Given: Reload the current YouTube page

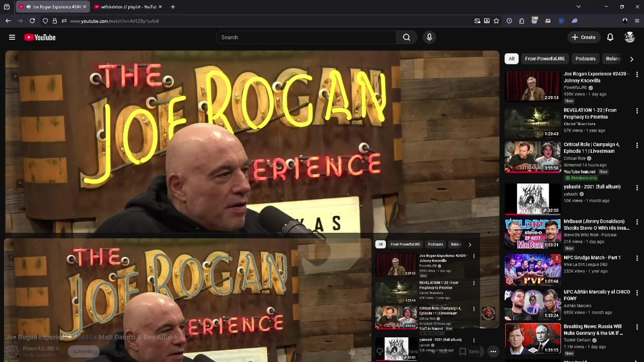Looking at the screenshot, I should (32, 21).
